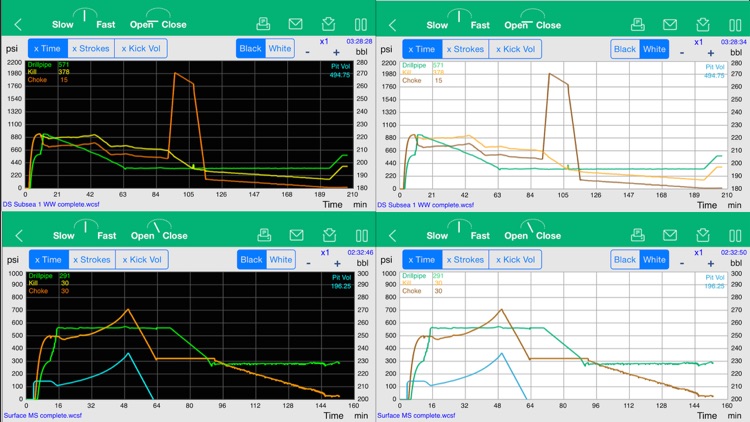750x422 pixels.
Task: Open DS Subsea 1 WW complete.wcsf in white panel
Action: [x=426, y=205]
